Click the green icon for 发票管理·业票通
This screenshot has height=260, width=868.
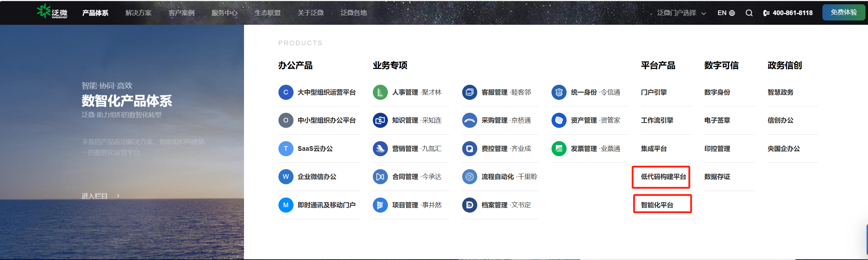click(559, 149)
